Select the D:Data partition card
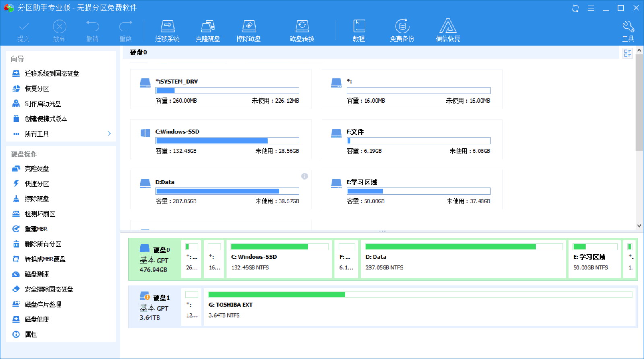This screenshot has height=359, width=644. tap(221, 189)
